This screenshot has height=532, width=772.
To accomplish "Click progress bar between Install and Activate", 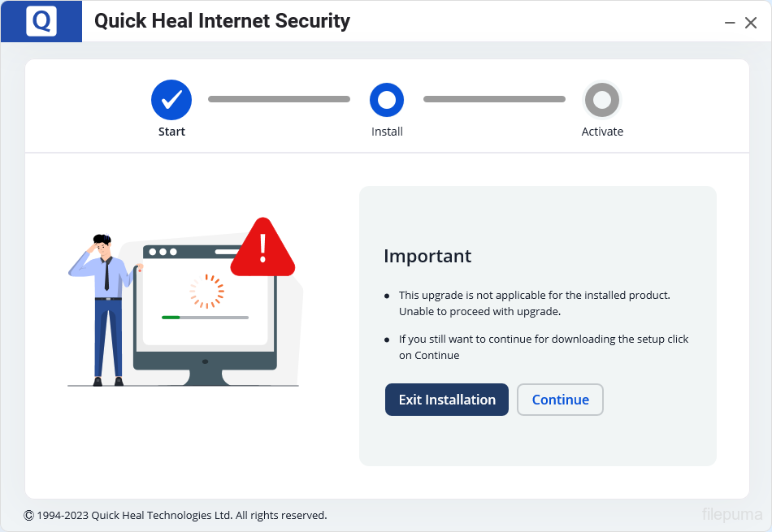I will click(494, 99).
